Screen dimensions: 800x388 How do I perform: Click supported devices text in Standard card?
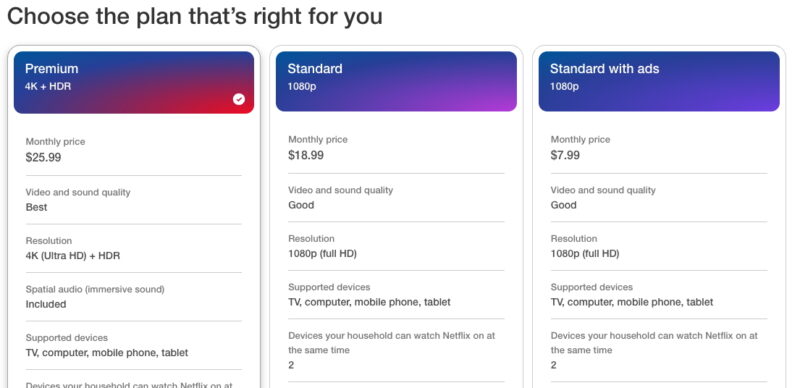click(369, 302)
